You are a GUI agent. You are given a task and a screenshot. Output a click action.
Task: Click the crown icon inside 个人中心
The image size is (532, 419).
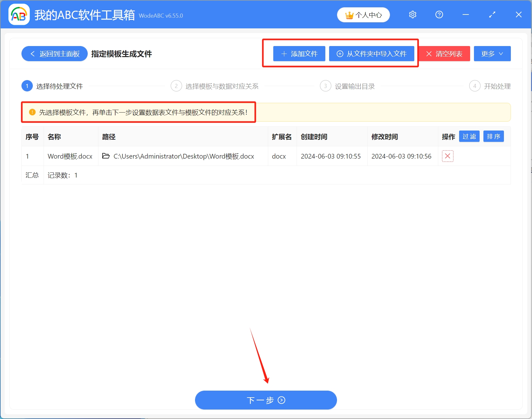click(349, 15)
